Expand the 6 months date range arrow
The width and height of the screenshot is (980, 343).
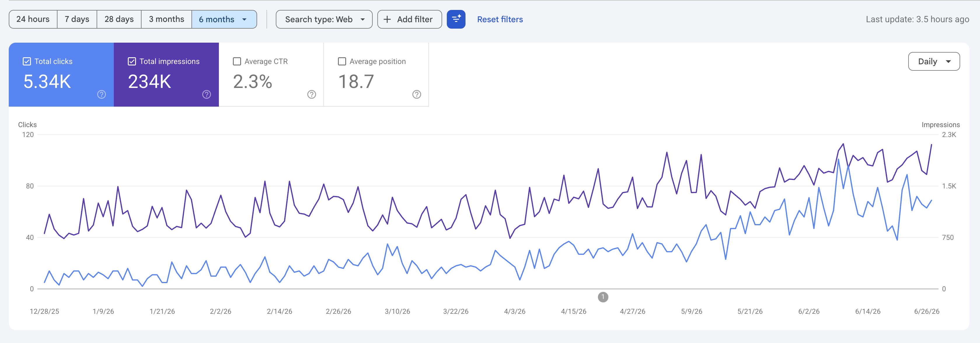pos(244,19)
